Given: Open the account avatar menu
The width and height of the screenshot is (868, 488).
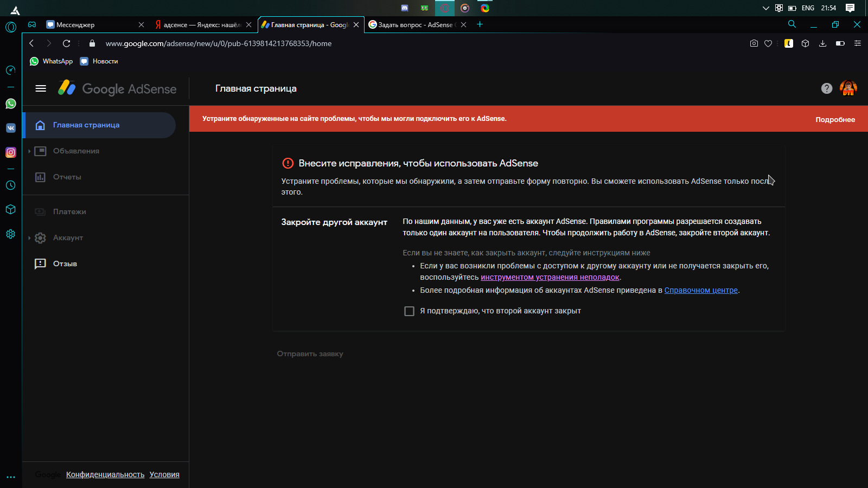Looking at the screenshot, I should [x=848, y=88].
